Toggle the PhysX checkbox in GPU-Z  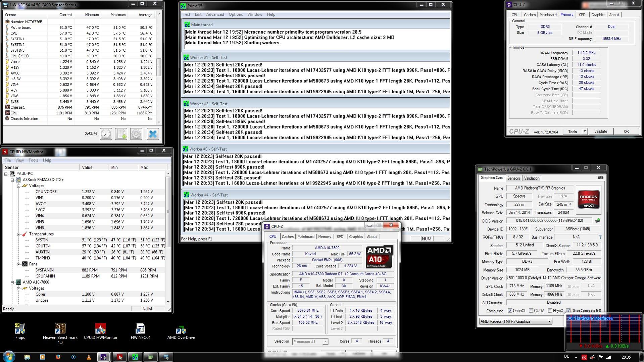pyautogui.click(x=550, y=311)
